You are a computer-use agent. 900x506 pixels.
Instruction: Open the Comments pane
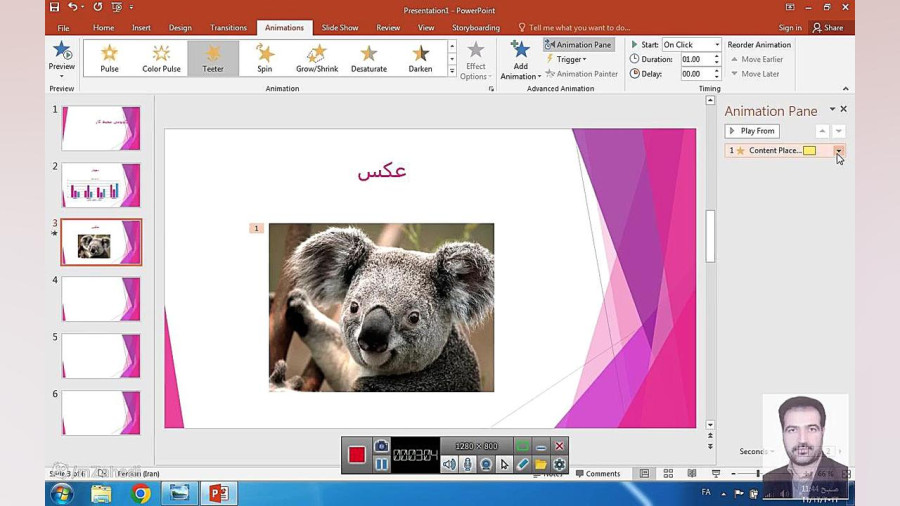point(598,473)
